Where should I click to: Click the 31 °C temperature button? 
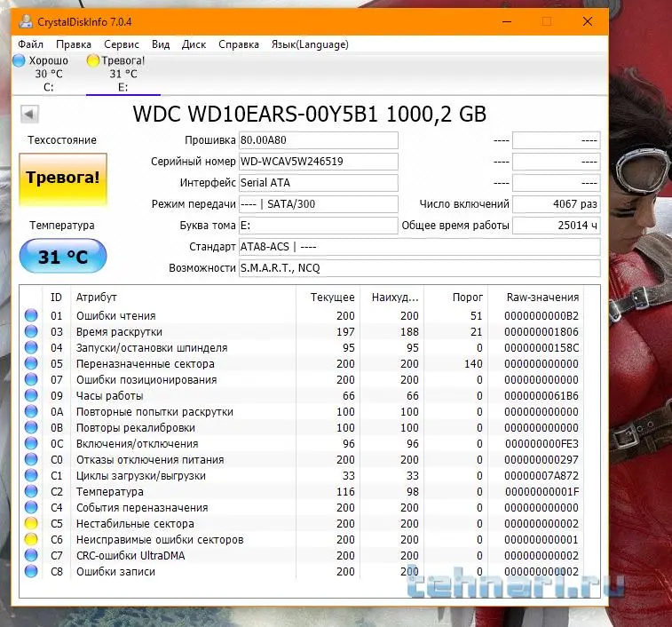[x=62, y=256]
